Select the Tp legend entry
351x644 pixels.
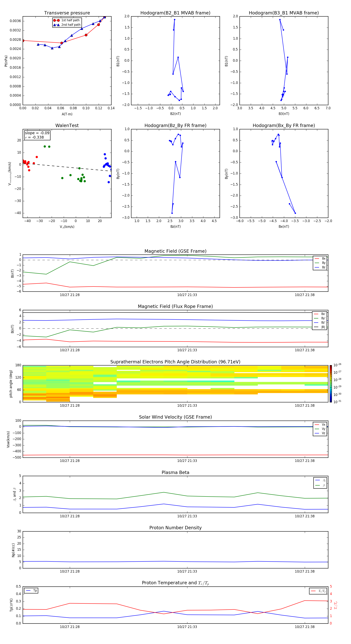pos(31,591)
